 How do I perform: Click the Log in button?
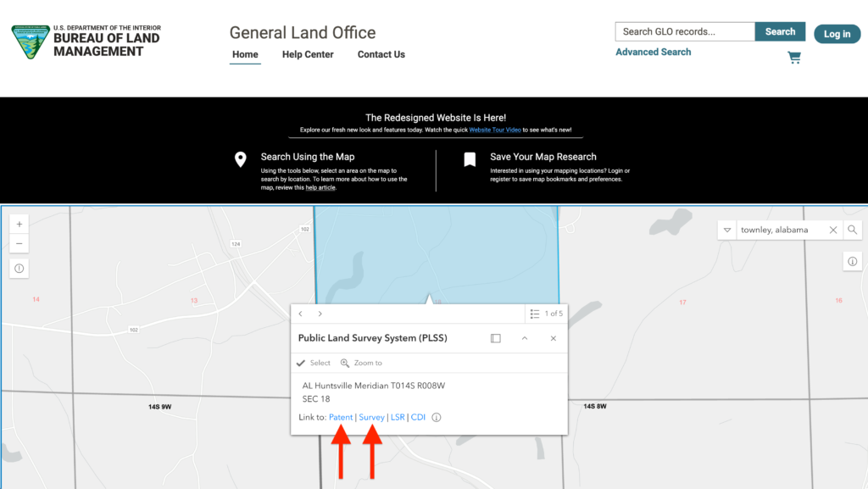pos(837,34)
